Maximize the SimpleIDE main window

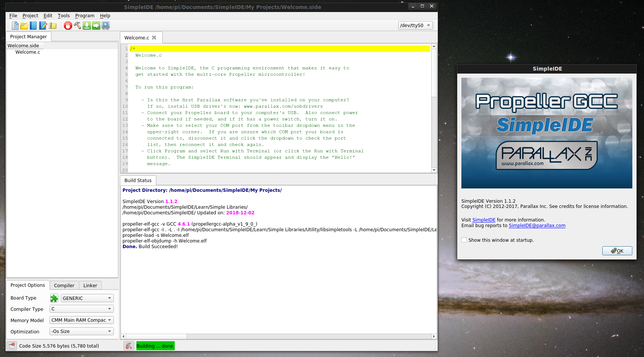pyautogui.click(x=422, y=6)
